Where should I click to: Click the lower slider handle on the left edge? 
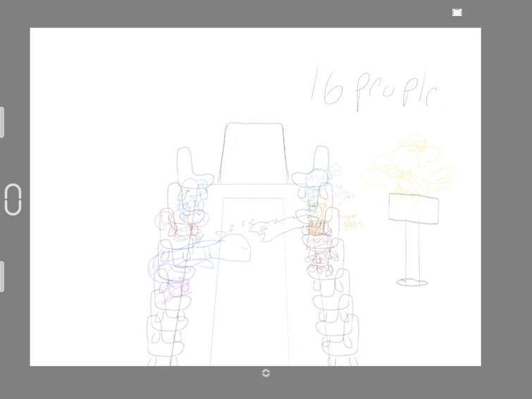(2, 276)
